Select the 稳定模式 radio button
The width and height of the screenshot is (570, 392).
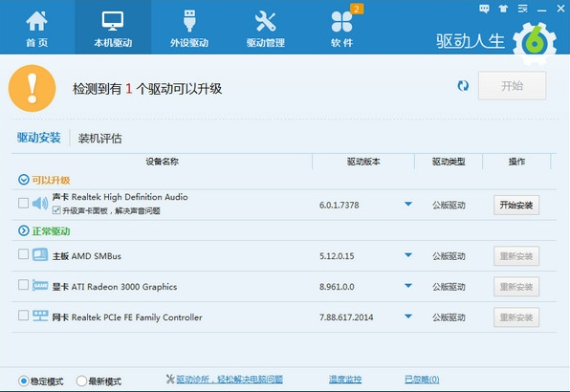click(24, 381)
